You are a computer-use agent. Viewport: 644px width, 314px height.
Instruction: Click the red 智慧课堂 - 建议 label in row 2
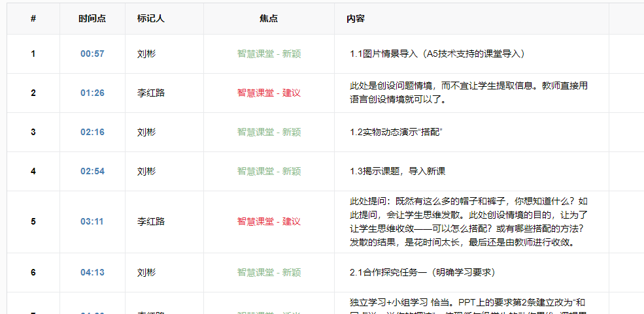pos(269,93)
